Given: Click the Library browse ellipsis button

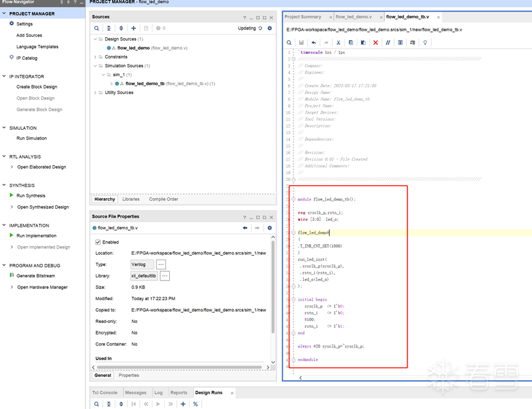Looking at the screenshot, I should pyautogui.click(x=165, y=276).
